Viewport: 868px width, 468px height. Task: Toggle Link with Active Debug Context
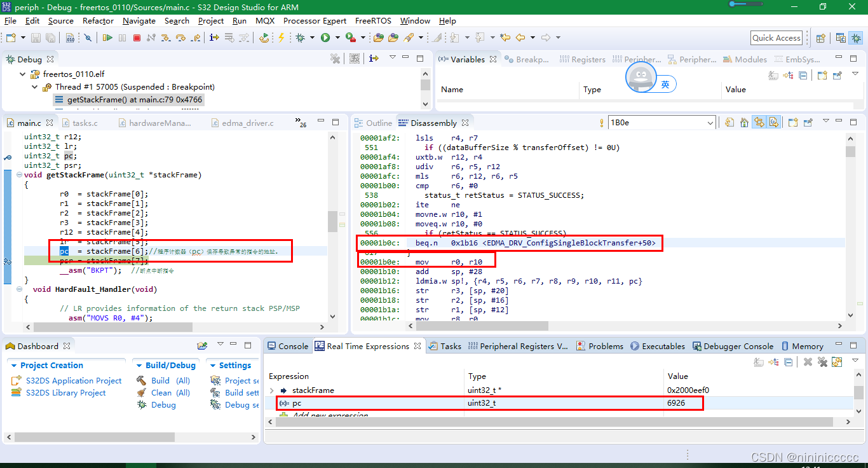pos(759,122)
